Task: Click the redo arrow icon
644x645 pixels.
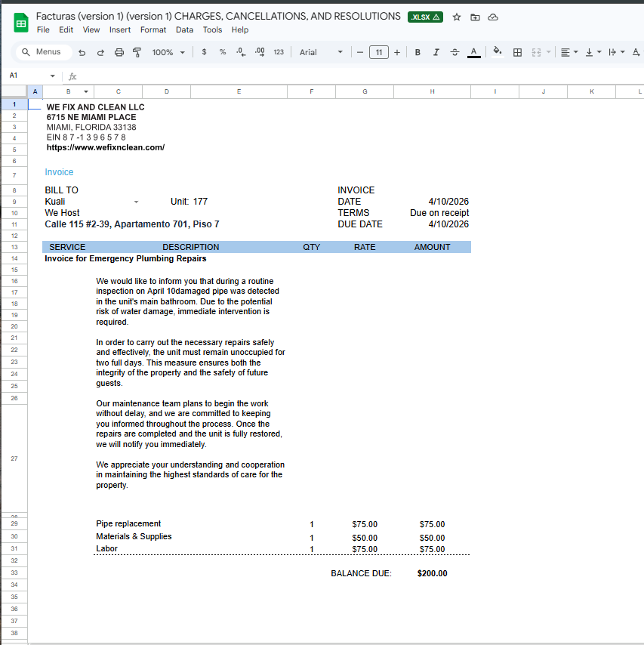Action: click(x=100, y=52)
